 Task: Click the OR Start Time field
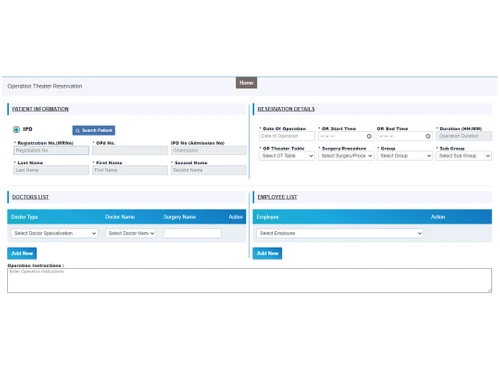click(346, 136)
